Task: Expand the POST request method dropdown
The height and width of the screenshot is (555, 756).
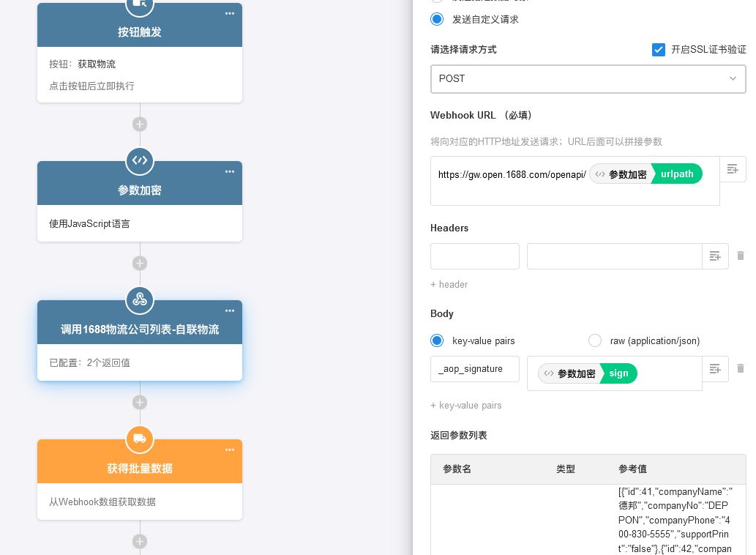Action: 588,78
